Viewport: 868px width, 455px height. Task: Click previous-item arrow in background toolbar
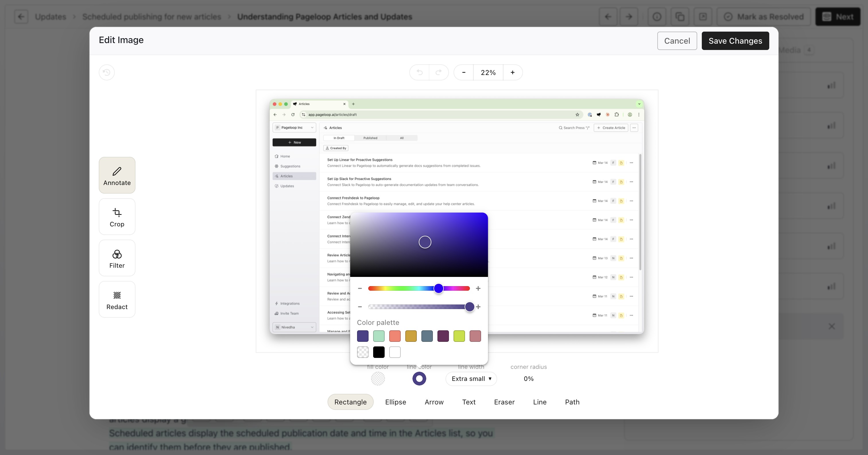608,17
